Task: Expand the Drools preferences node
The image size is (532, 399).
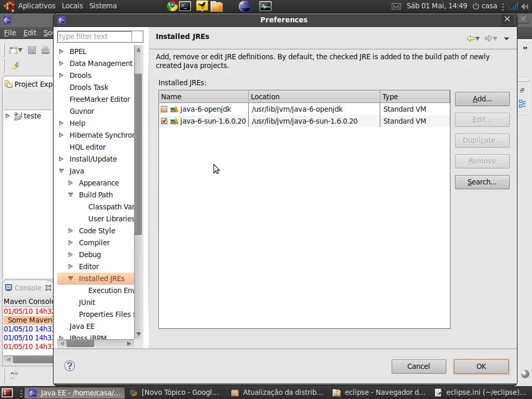Action: coord(61,75)
